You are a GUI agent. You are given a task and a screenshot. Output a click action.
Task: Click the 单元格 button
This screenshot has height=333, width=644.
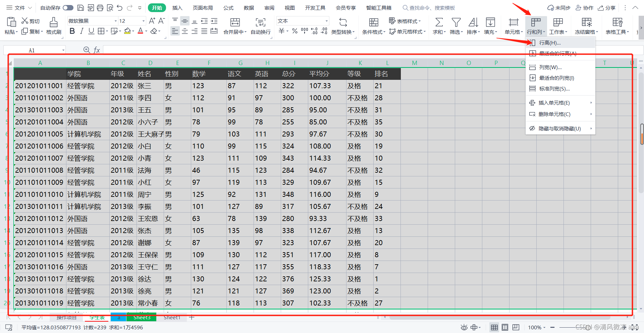[x=514, y=26]
